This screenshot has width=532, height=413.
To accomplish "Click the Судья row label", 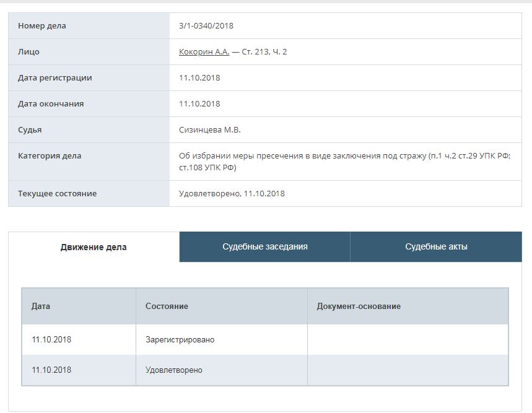I will pos(30,130).
